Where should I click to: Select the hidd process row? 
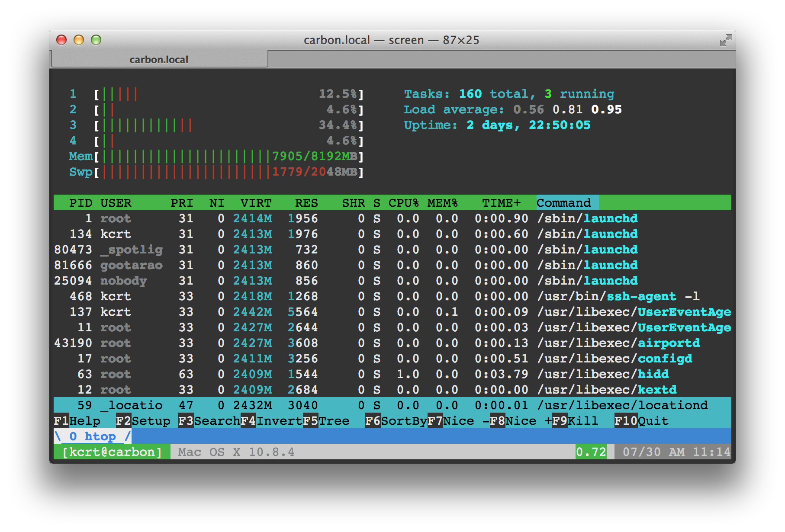[x=392, y=374]
